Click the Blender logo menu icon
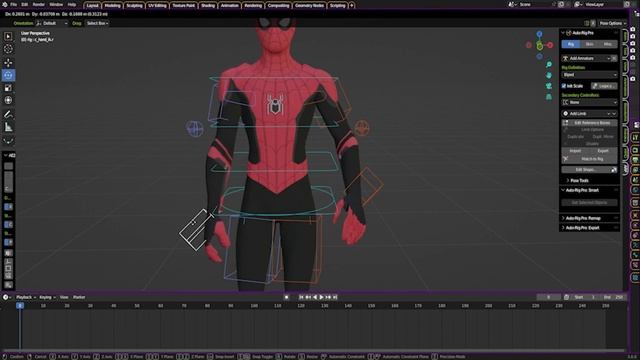Image resolution: width=640 pixels, height=360 pixels. click(4, 4)
